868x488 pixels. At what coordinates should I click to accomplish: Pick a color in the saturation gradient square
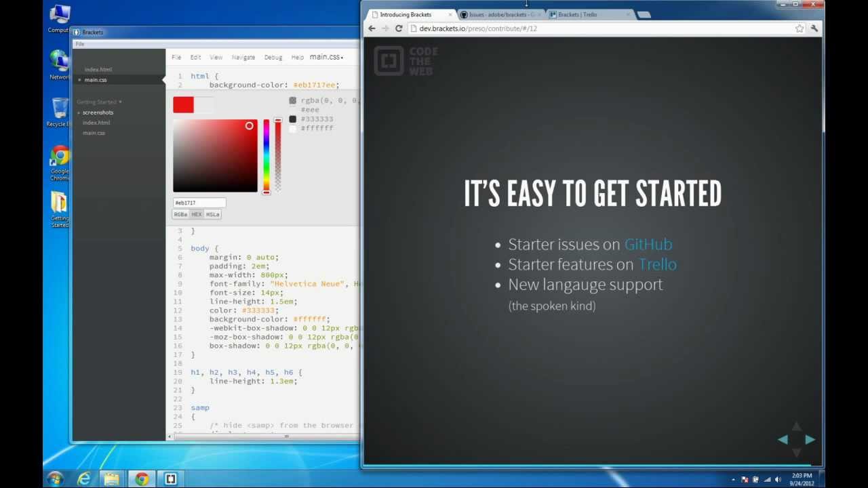point(215,156)
